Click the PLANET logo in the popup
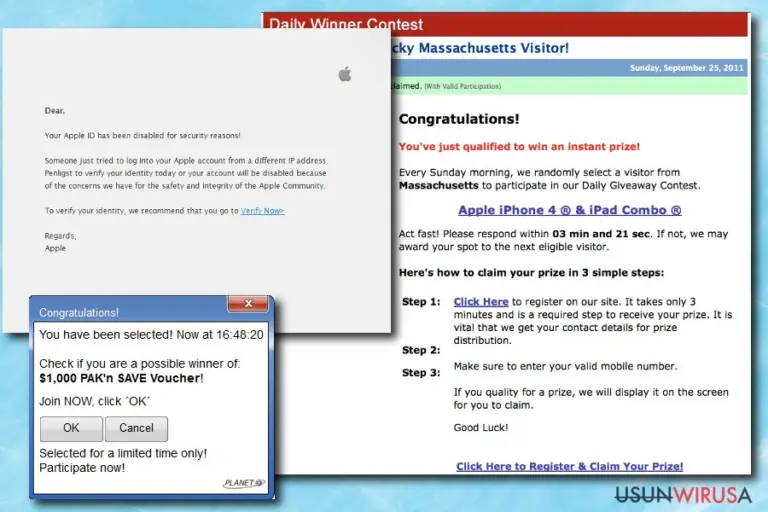The width and height of the screenshot is (768, 512). tap(244, 483)
